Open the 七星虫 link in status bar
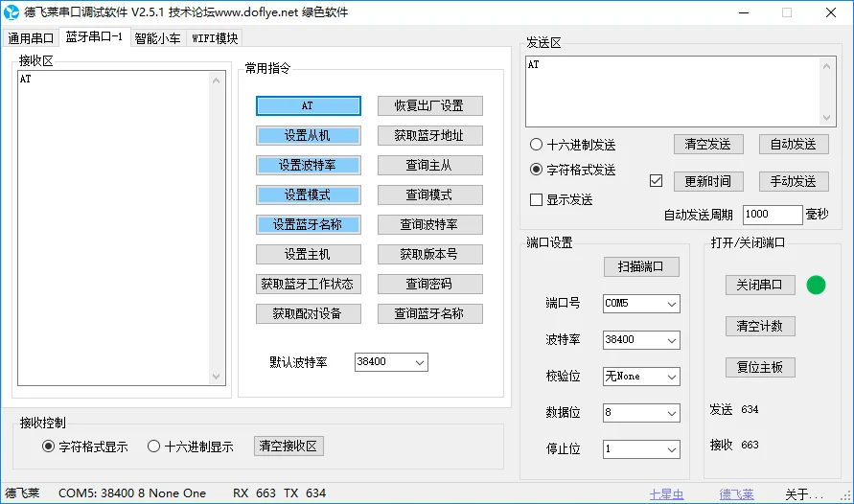 pos(667,494)
